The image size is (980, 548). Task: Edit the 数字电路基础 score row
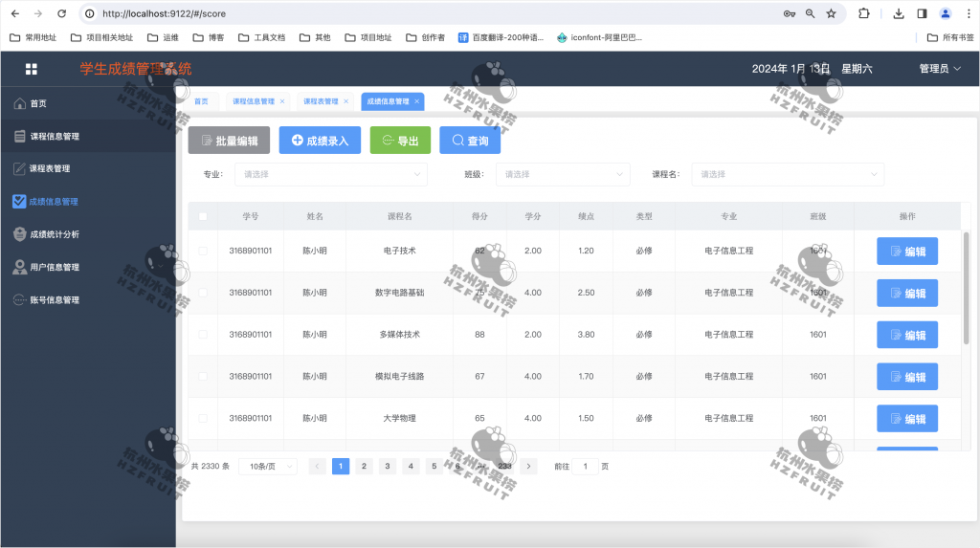(x=907, y=293)
